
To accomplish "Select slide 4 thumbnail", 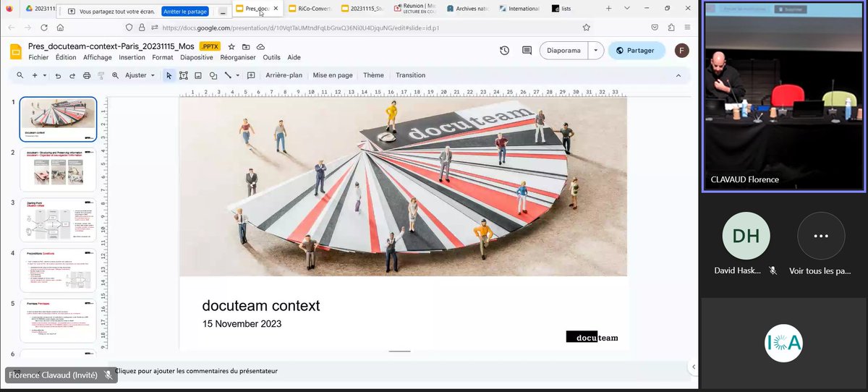I will (58, 270).
